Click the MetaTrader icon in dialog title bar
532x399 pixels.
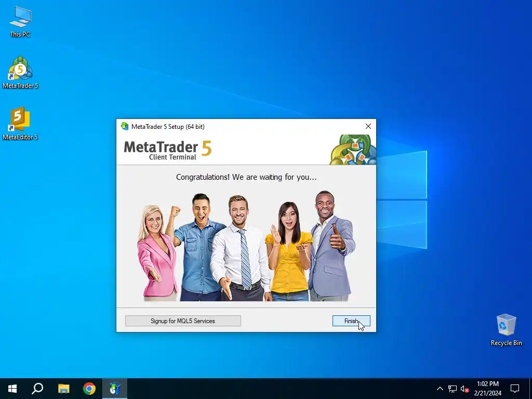point(125,126)
